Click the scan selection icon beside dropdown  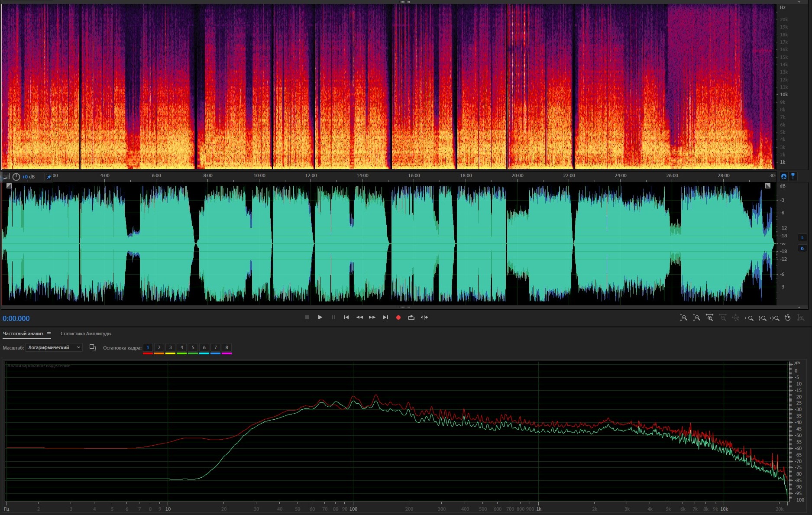(92, 347)
